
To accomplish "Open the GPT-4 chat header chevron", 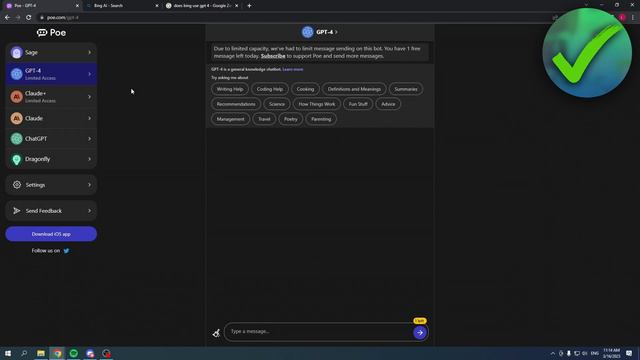I will (x=337, y=32).
